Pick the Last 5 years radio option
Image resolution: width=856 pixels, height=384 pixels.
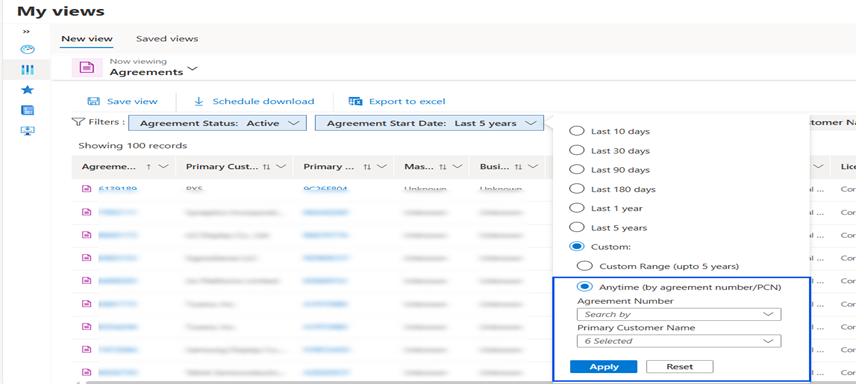(576, 227)
